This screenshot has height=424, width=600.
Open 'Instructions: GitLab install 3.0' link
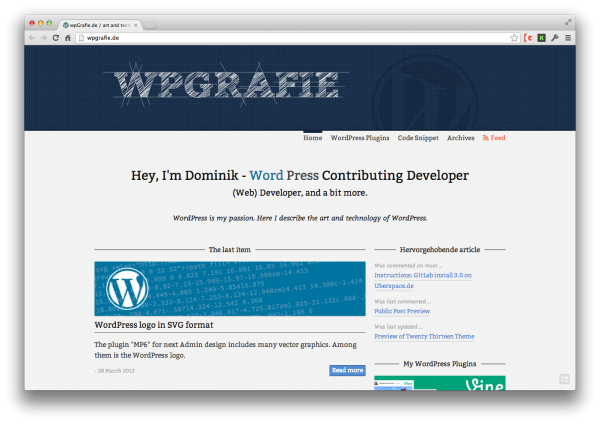click(x=423, y=280)
